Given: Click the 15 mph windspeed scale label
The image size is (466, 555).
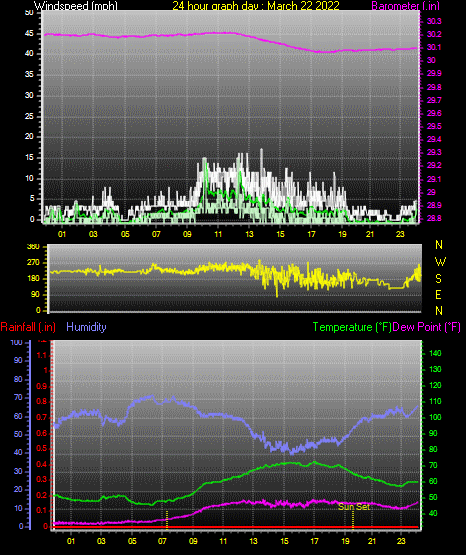Looking at the screenshot, I should coord(29,158).
